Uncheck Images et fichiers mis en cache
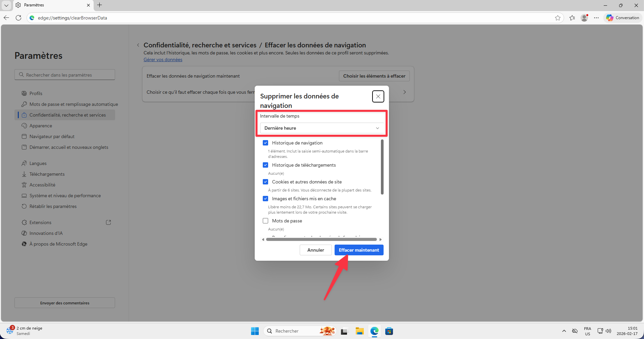The width and height of the screenshot is (644, 339). pos(265,199)
